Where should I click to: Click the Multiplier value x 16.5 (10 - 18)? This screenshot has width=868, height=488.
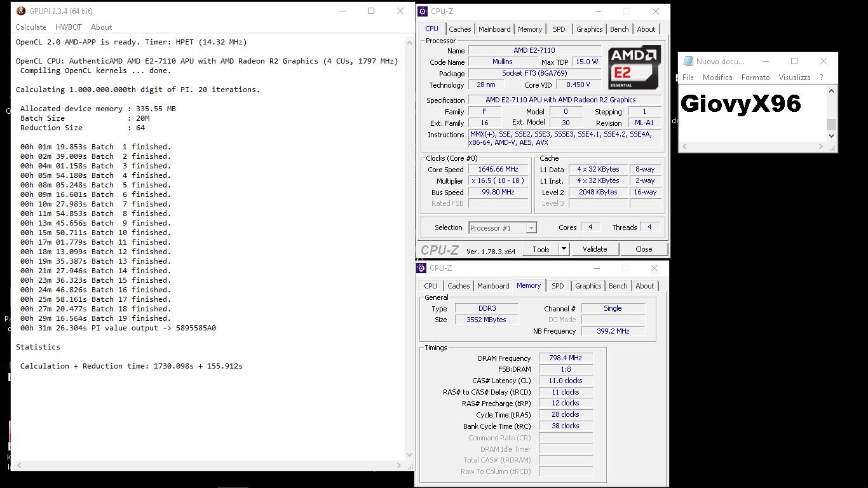pyautogui.click(x=499, y=180)
